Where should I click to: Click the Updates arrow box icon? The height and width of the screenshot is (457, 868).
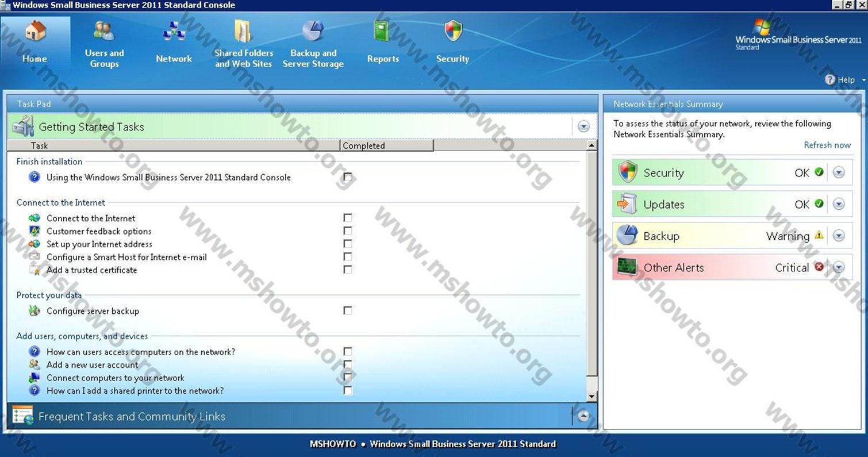tap(627, 203)
